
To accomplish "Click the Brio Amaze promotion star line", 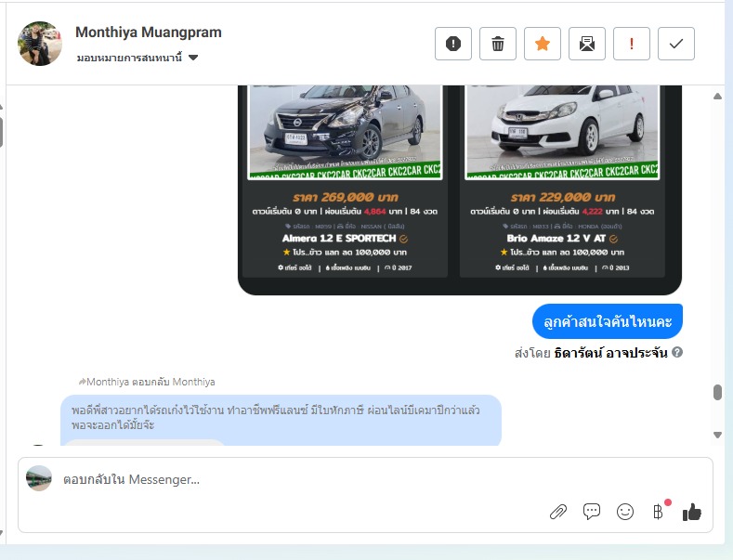I will (562, 253).
